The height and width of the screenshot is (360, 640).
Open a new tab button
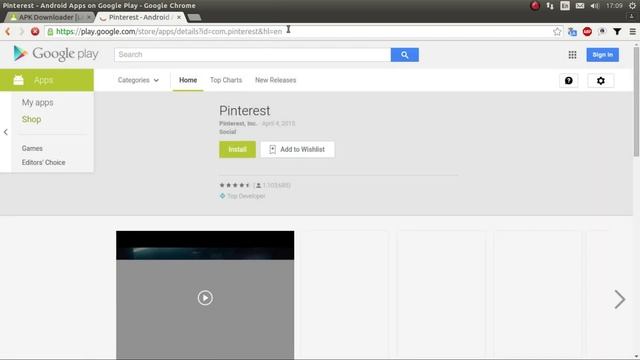(194, 17)
